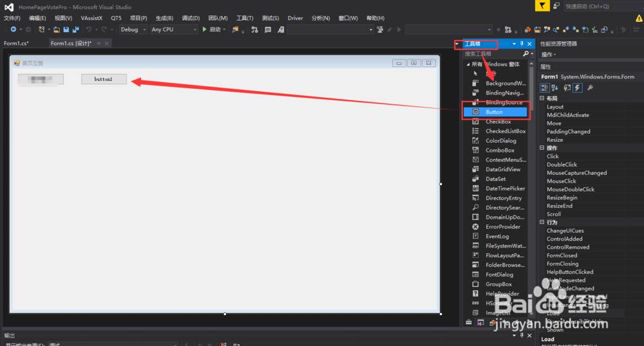Open the toolbox window options dropdown arrow
The width and height of the screenshot is (644, 346).
point(514,44)
